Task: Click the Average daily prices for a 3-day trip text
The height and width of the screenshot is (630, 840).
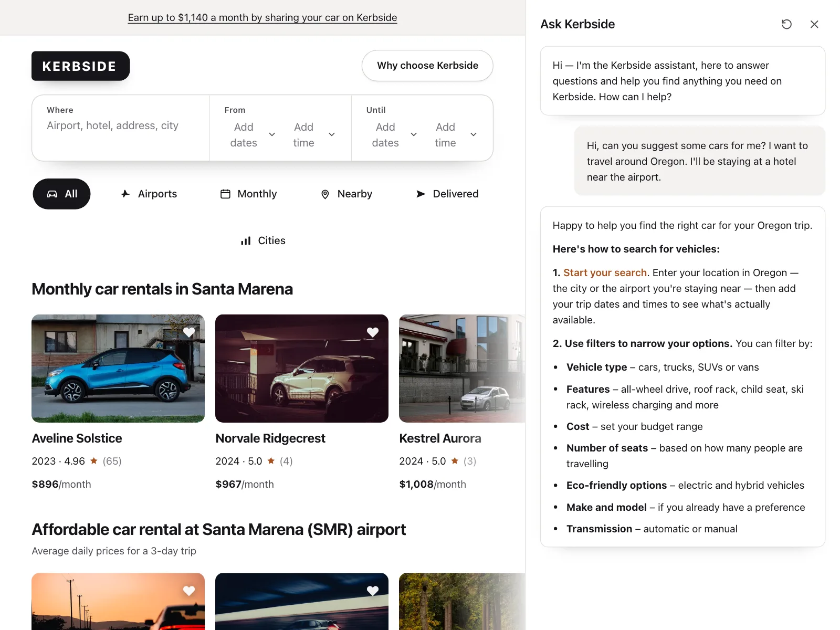Action: (114, 551)
